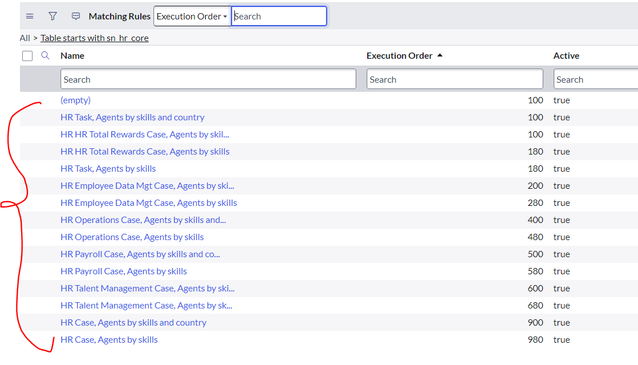Click the execution order value 680
Image resolution: width=638 pixels, height=365 pixels.
tap(535, 305)
